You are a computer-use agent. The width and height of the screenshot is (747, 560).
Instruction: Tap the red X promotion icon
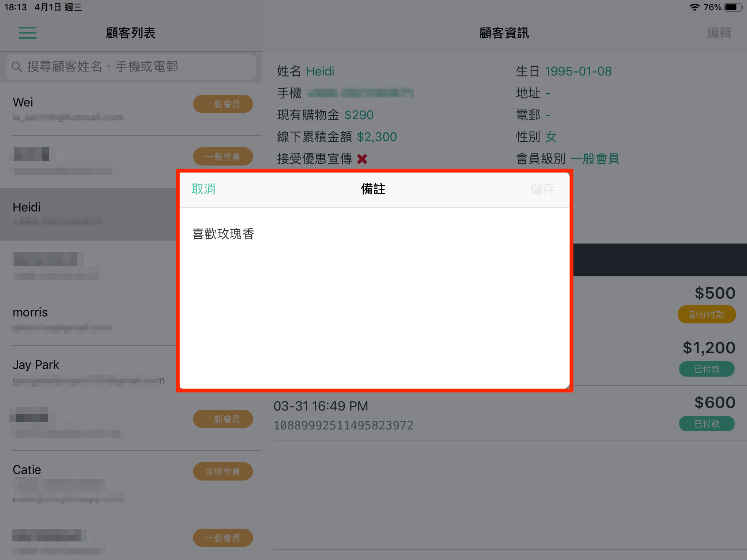(x=362, y=159)
